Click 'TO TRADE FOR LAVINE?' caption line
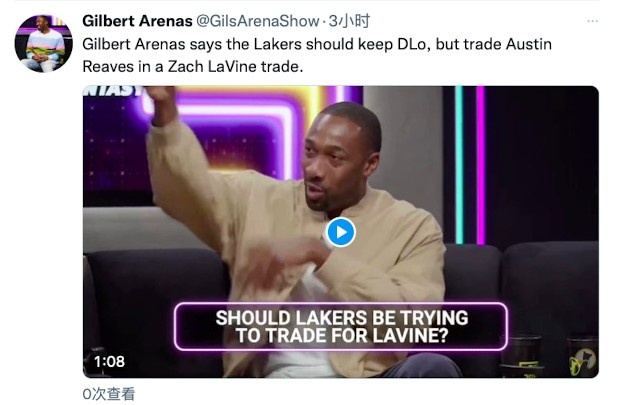Viewport: 620px width, 405px height. [342, 336]
